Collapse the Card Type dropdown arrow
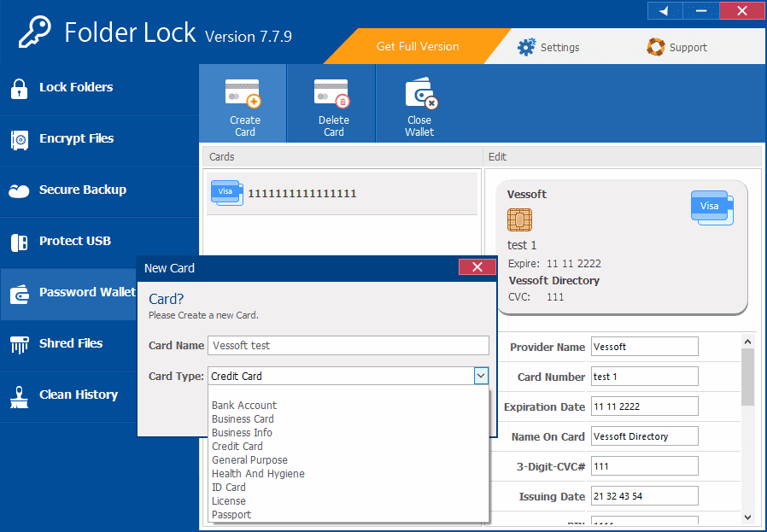Screen dimensions: 767x532 pyautogui.click(x=481, y=376)
